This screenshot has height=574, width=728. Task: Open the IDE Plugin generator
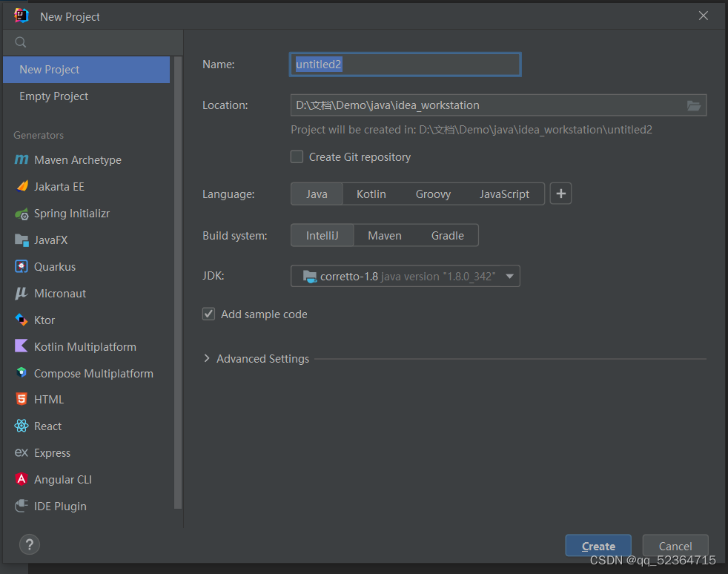tap(86, 507)
